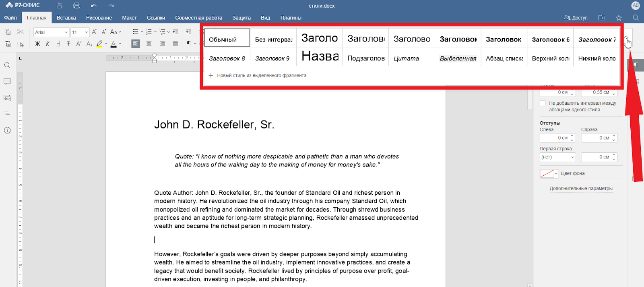Click the Save icon in title bar
Image resolution: width=644 pixels, height=287 pixels.
click(x=60, y=6)
